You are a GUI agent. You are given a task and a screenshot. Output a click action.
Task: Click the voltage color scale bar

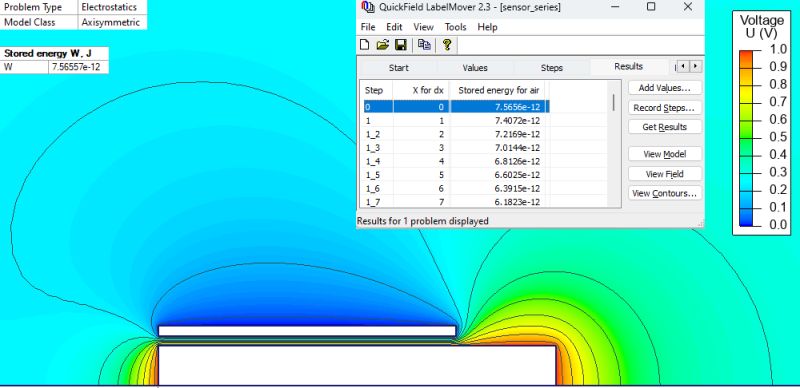pos(745,138)
